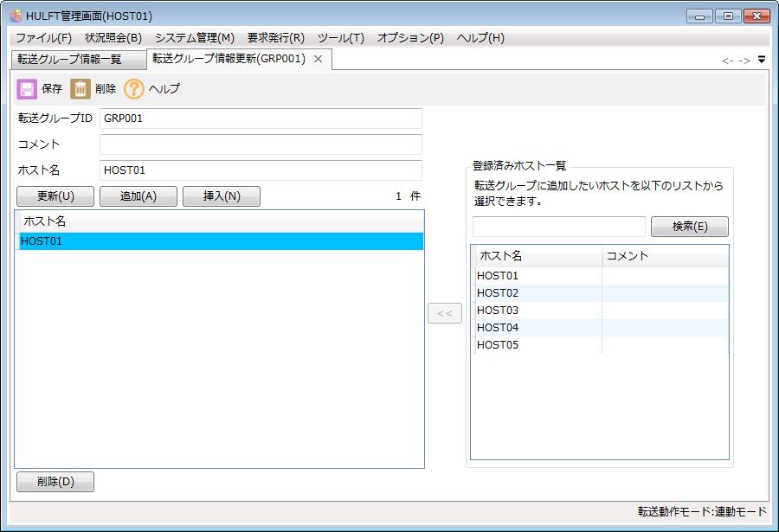Switch to the 転送グループ情報一覧 tab
The width and height of the screenshot is (779, 532).
click(x=79, y=60)
